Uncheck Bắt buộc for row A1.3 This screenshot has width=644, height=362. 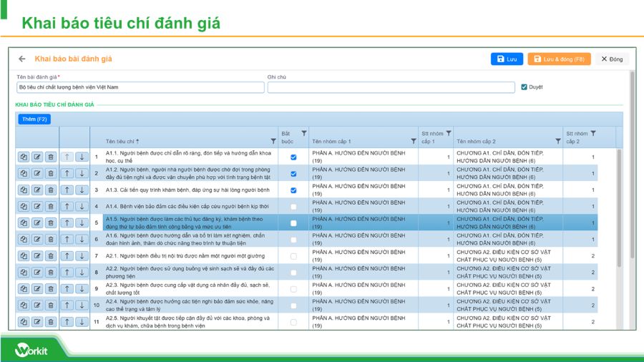coord(293,190)
